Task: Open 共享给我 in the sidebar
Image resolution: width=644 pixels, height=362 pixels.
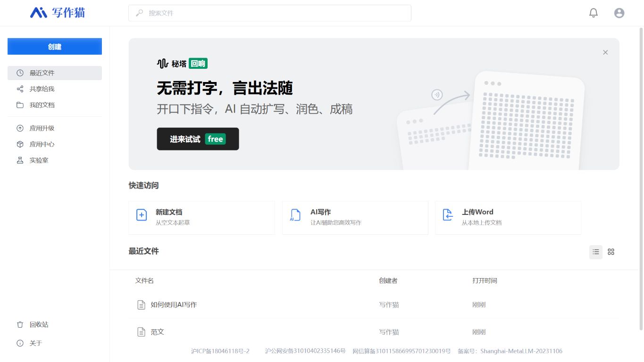Action: (x=55, y=89)
